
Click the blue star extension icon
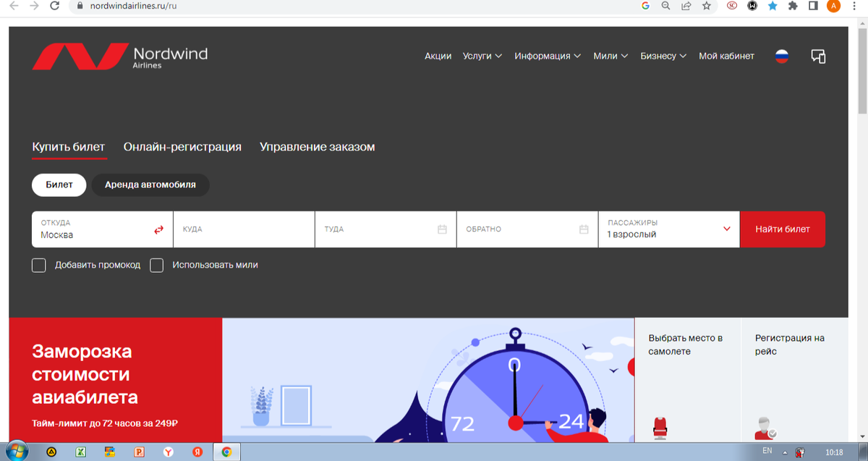(x=773, y=6)
